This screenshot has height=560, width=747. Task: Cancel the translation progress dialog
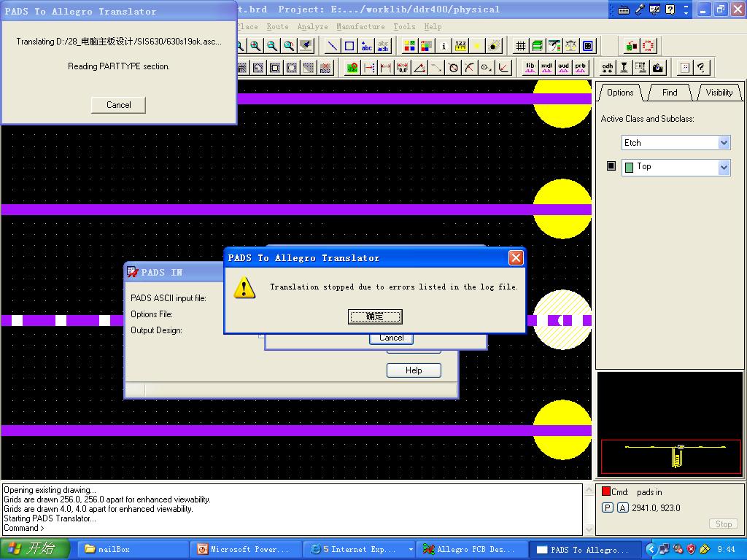tap(118, 105)
